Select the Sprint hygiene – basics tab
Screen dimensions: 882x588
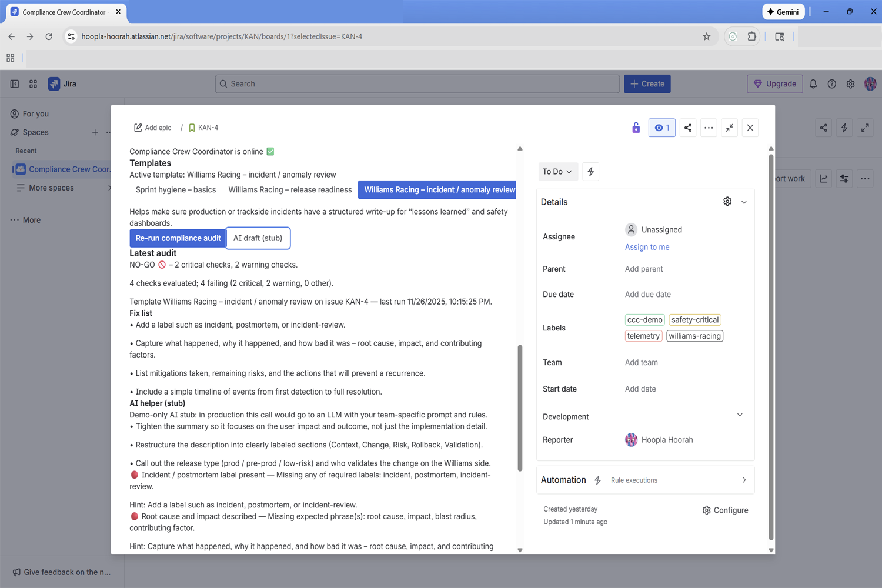point(176,190)
